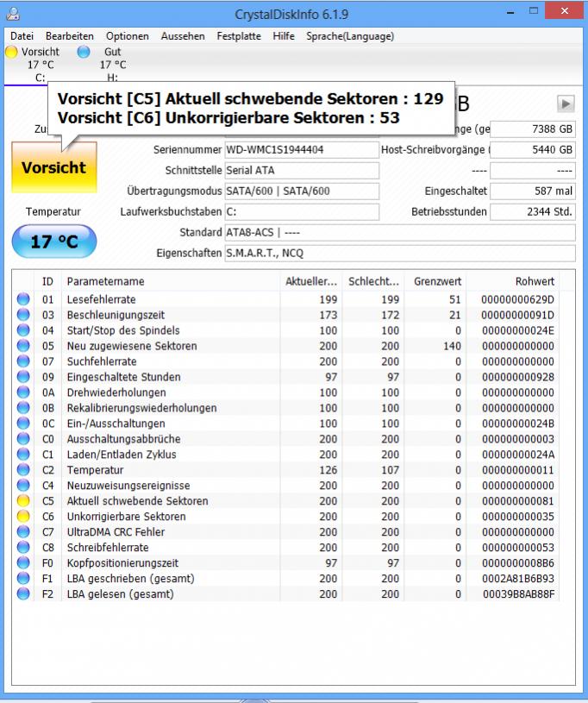This screenshot has width=588, height=703.
Task: Click status dot for Kopfpositionierungszeit
Action: point(23,562)
